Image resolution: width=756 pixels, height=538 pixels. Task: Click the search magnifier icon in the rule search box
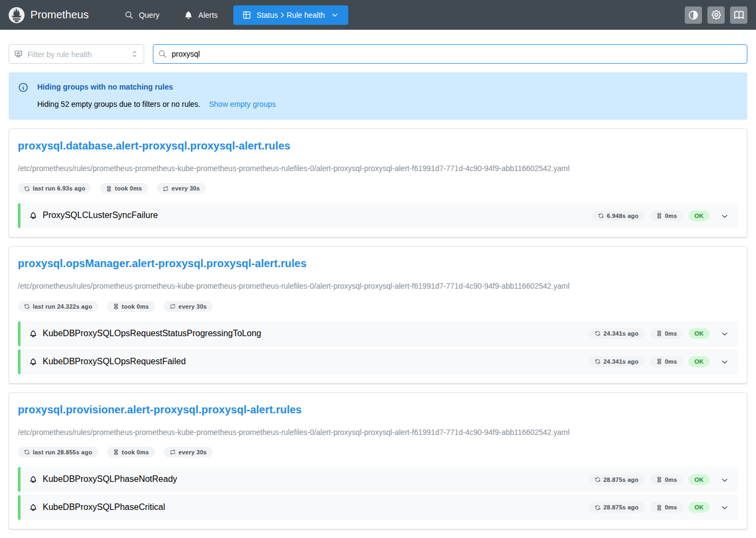point(162,54)
